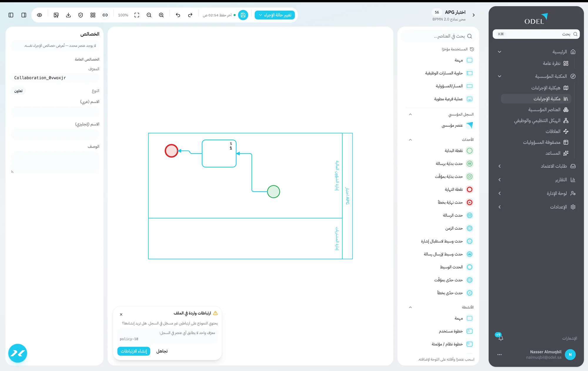The width and height of the screenshot is (588, 371).
Task: Click the تجاهل button in dialog
Action: coord(162,351)
